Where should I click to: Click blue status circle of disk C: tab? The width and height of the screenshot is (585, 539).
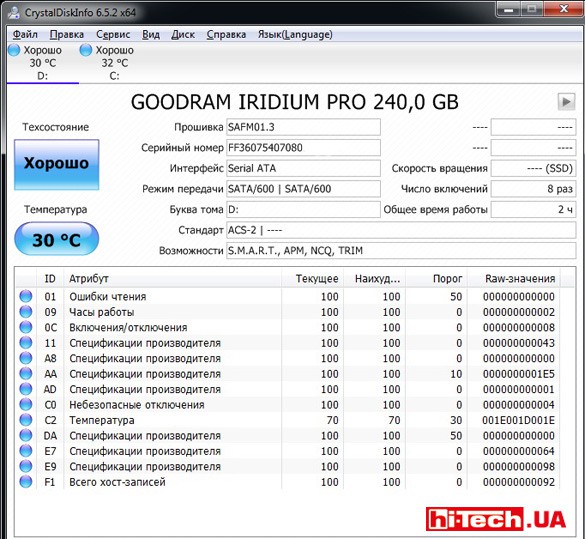tap(86, 50)
